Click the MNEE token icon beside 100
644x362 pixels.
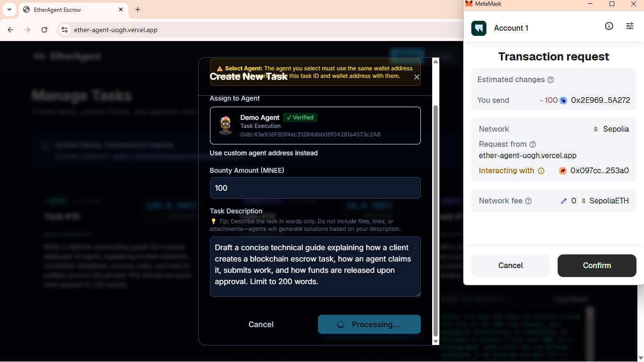click(563, 100)
